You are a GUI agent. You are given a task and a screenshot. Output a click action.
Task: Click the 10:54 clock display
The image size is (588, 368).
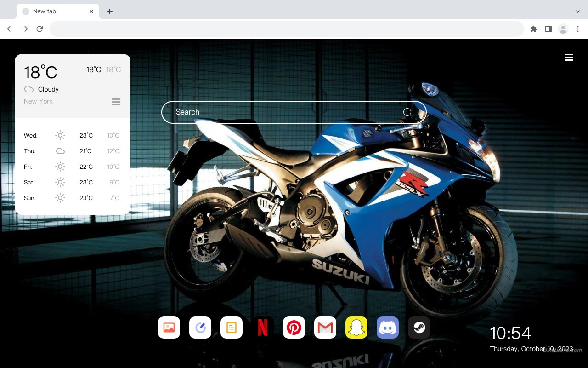coord(510,333)
